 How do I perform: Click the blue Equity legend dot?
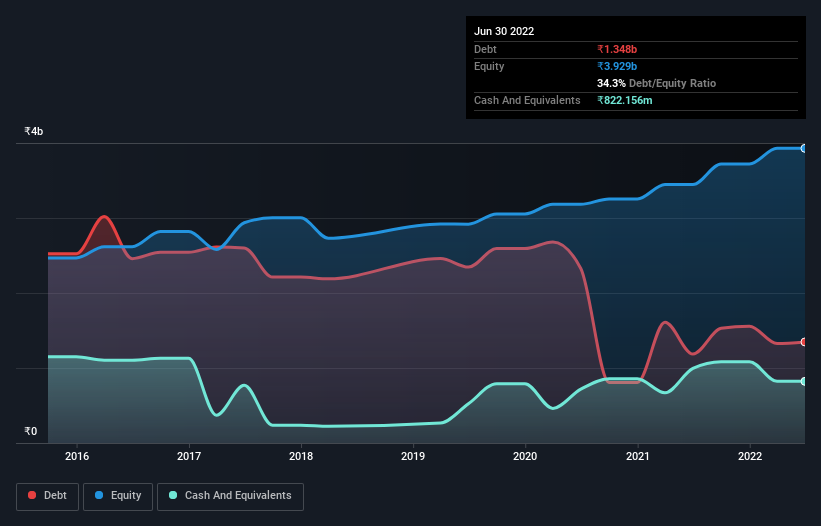tap(99, 495)
